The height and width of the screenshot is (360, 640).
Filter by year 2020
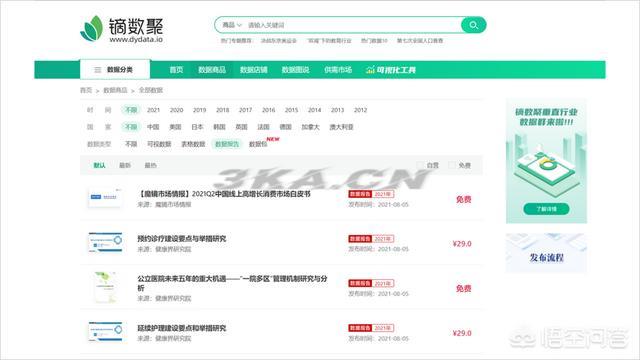[x=176, y=110]
